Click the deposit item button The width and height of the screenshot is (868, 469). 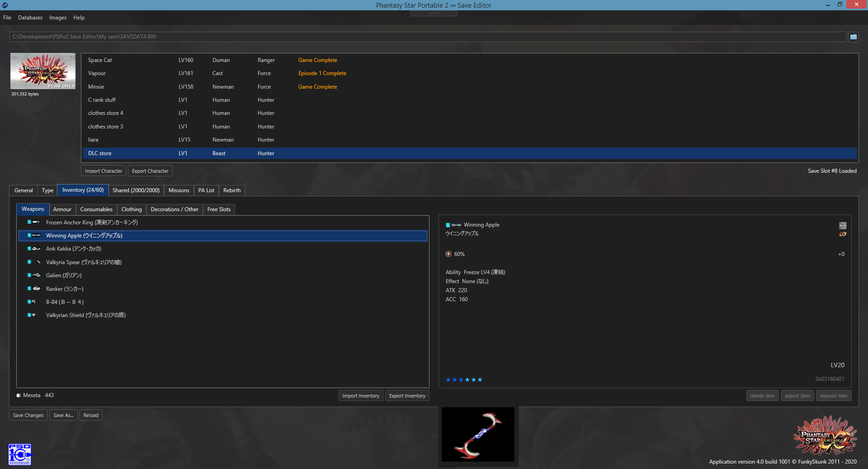click(834, 396)
